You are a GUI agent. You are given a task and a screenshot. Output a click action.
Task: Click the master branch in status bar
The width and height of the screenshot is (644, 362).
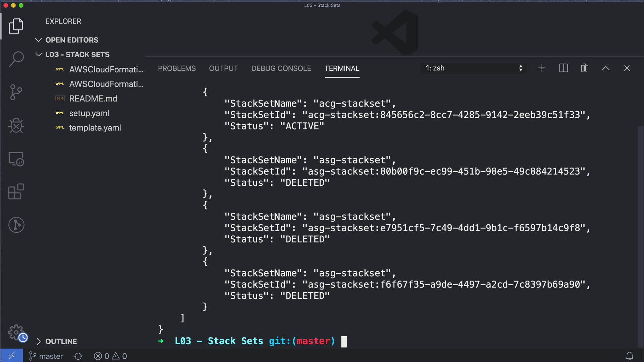click(46, 356)
